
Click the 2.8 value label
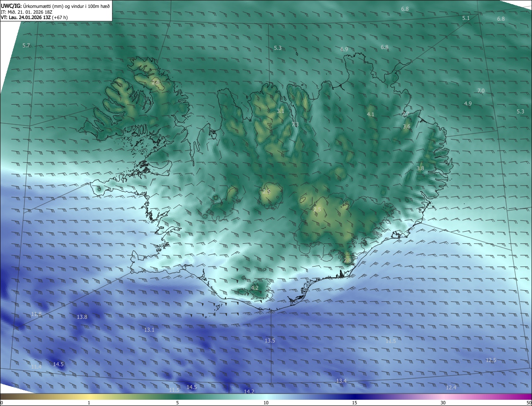point(348,260)
